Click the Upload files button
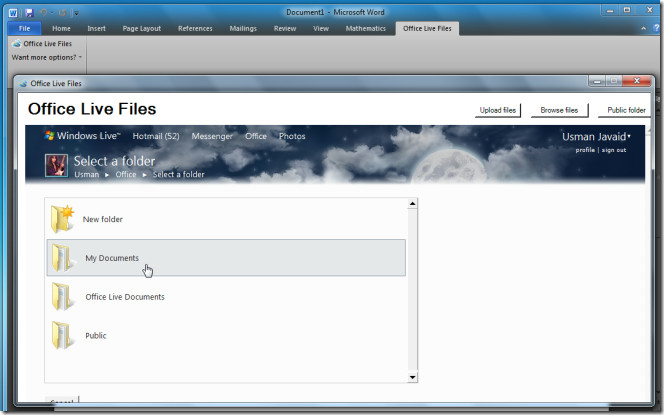Image resolution: width=664 pixels, height=415 pixels. [498, 110]
